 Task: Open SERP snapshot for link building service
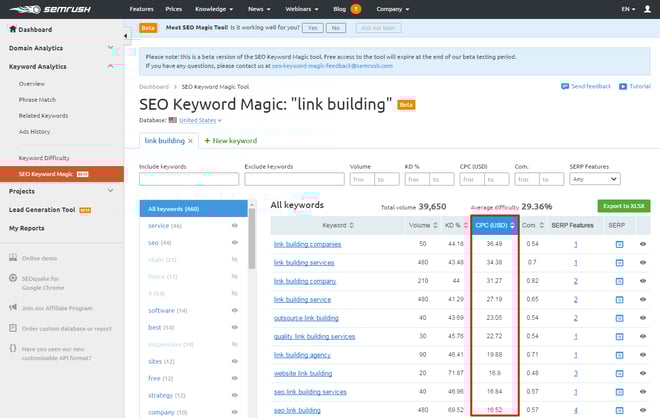[619, 300]
